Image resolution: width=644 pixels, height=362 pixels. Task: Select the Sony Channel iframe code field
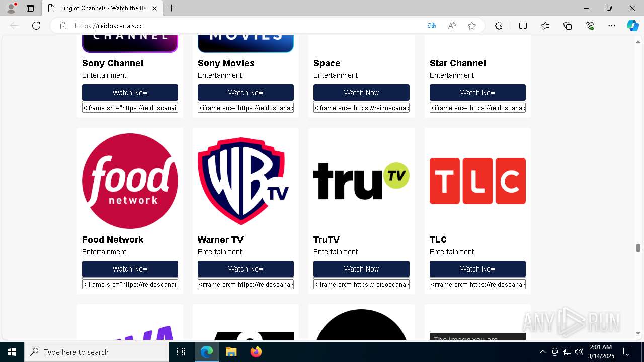pyautogui.click(x=130, y=108)
